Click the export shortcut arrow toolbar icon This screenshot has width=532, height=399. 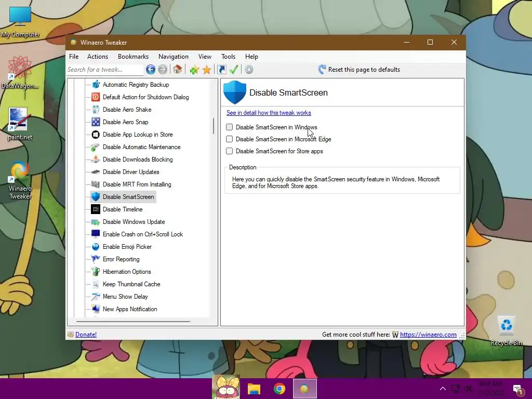point(221,70)
